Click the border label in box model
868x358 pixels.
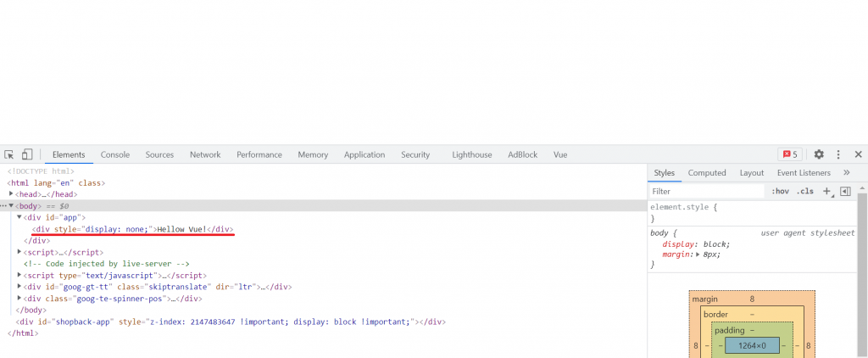click(x=715, y=315)
